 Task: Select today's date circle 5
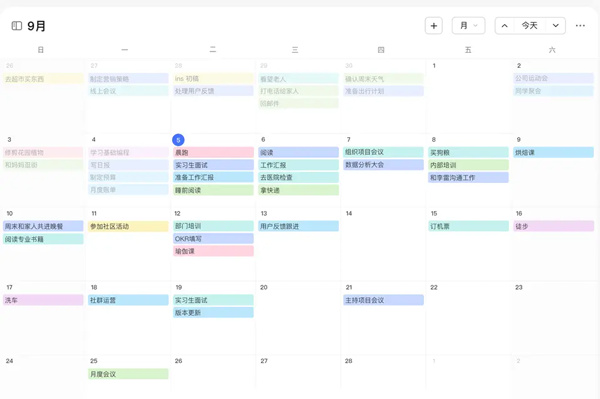(x=178, y=140)
